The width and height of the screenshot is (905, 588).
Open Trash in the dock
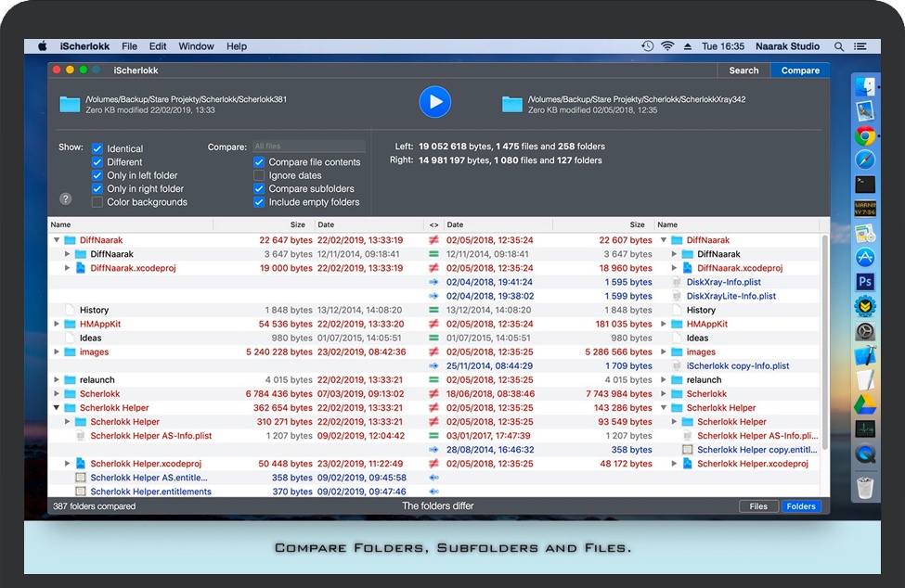click(865, 487)
